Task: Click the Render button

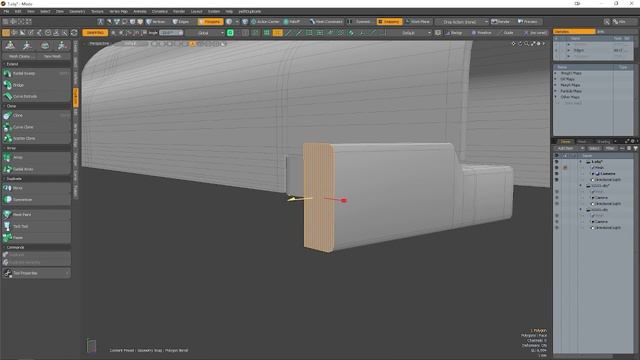Action: tap(501, 22)
